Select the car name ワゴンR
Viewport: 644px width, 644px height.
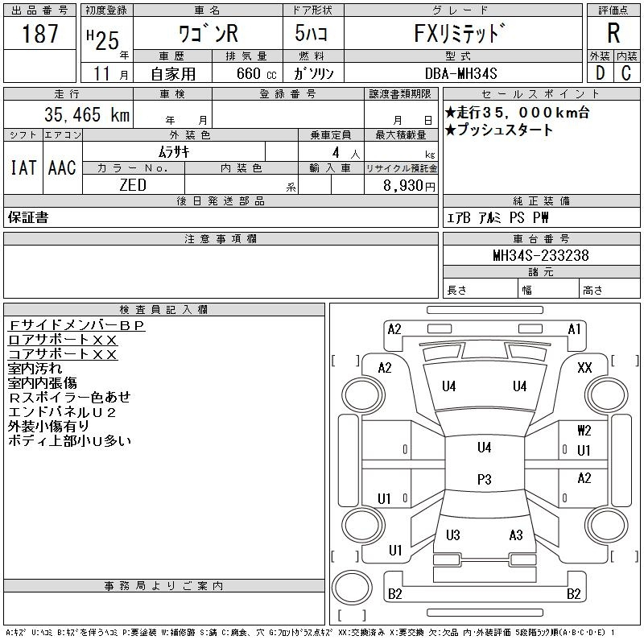pyautogui.click(x=208, y=33)
